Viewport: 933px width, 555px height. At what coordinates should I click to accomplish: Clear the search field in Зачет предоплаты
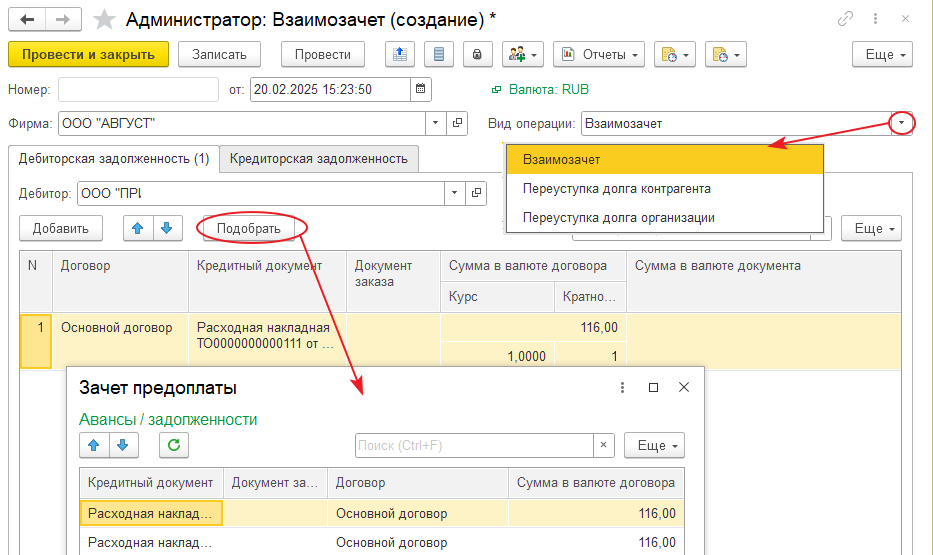[604, 445]
